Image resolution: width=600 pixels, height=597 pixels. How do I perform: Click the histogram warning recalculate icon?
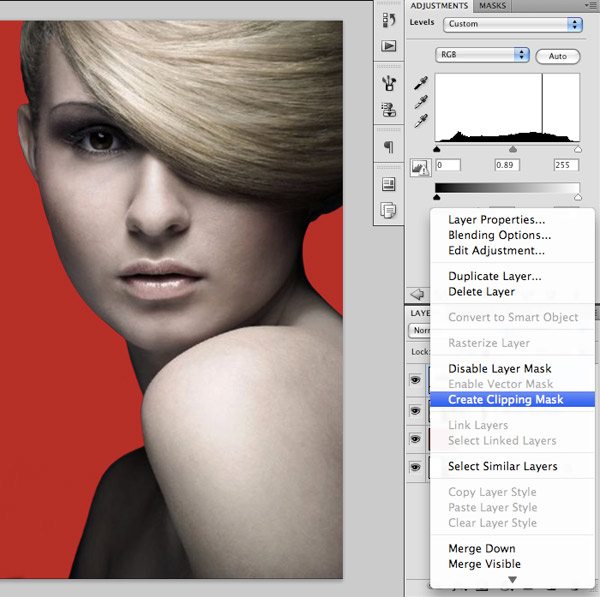click(x=419, y=166)
